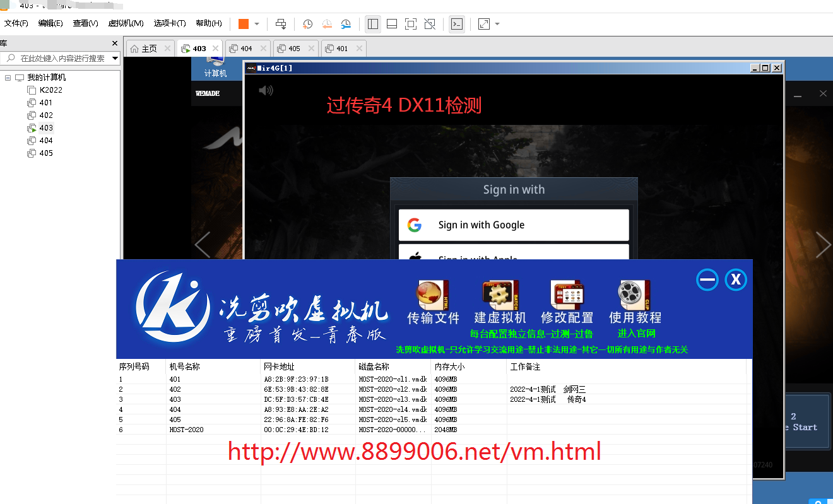Viewport: 833px width, 504px height.
Task: Click the 修改配置 icon
Action: click(567, 303)
